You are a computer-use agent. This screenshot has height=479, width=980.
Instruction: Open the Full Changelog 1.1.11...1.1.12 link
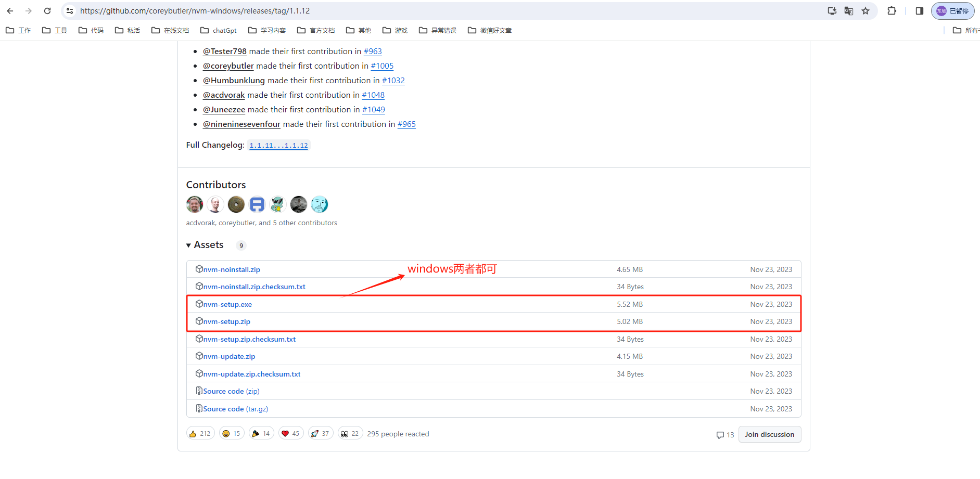tap(278, 145)
